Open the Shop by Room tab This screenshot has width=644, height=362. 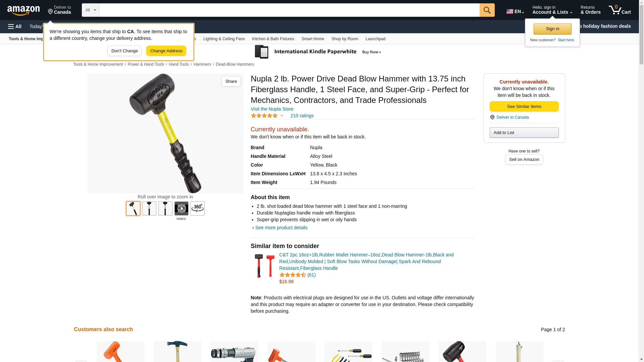[345, 39]
